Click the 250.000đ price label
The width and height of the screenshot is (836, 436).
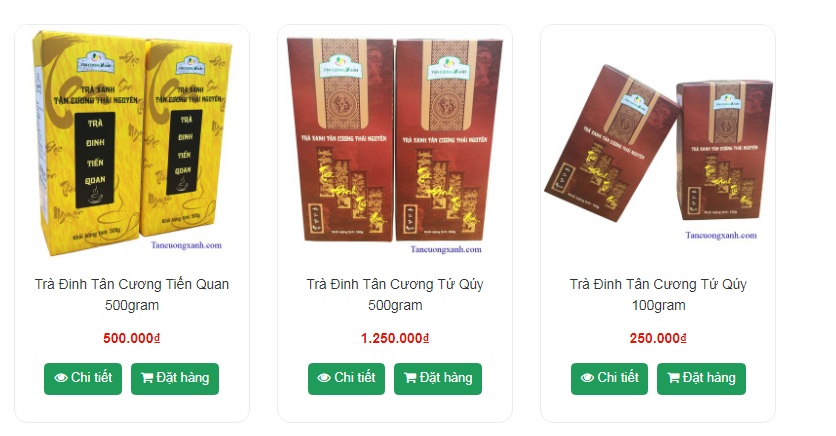tap(658, 338)
